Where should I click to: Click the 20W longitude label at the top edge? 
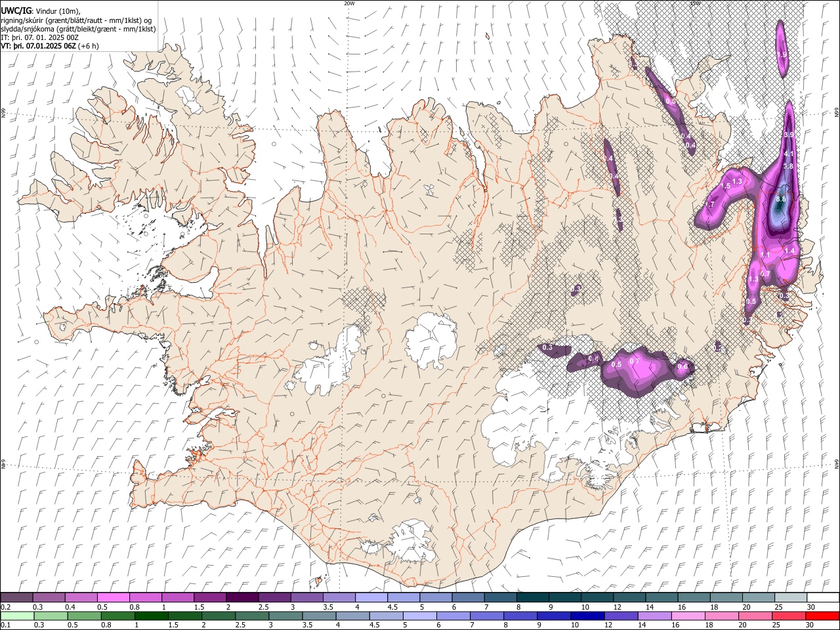click(x=349, y=3)
